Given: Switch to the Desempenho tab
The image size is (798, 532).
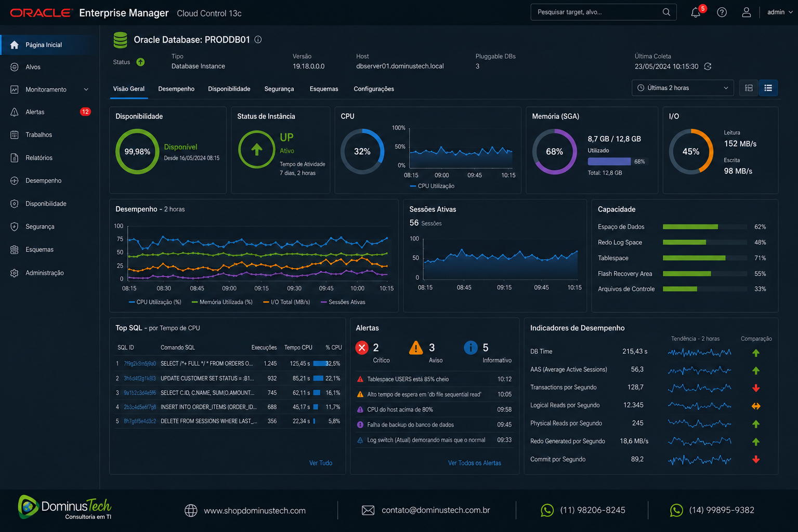Looking at the screenshot, I should (176, 89).
